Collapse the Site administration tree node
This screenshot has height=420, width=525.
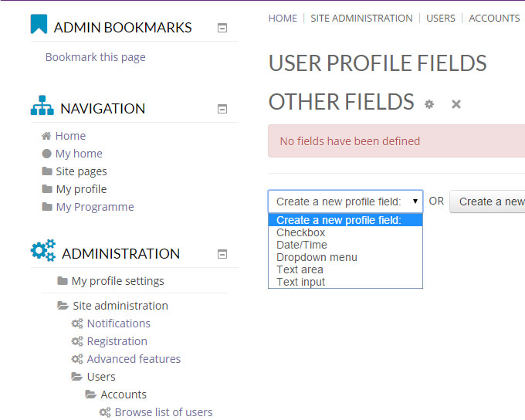point(120,306)
